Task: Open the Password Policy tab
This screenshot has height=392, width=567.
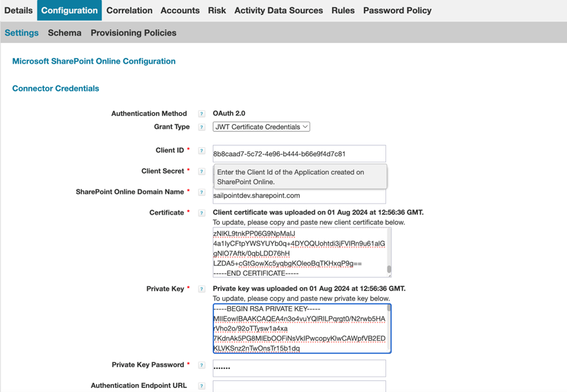Action: [397, 10]
